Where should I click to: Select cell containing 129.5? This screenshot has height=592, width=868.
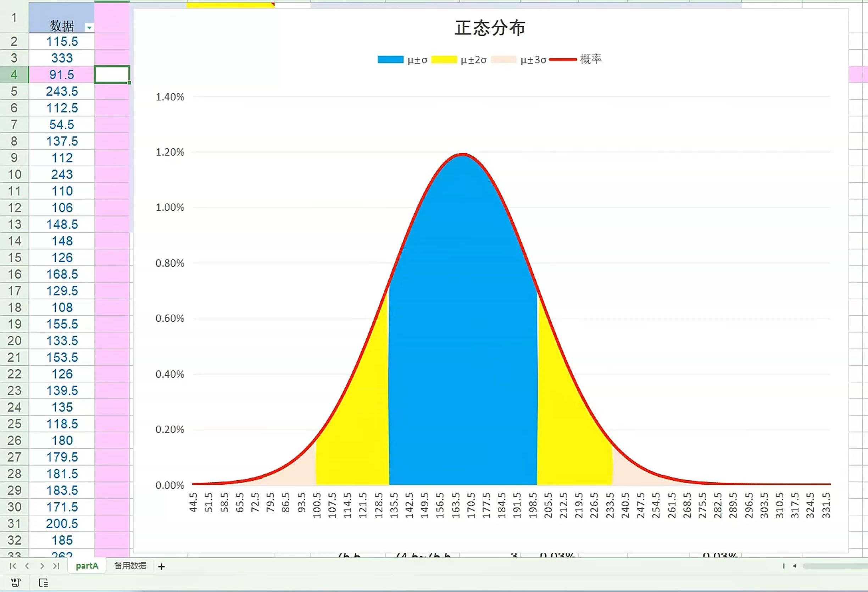(62, 291)
